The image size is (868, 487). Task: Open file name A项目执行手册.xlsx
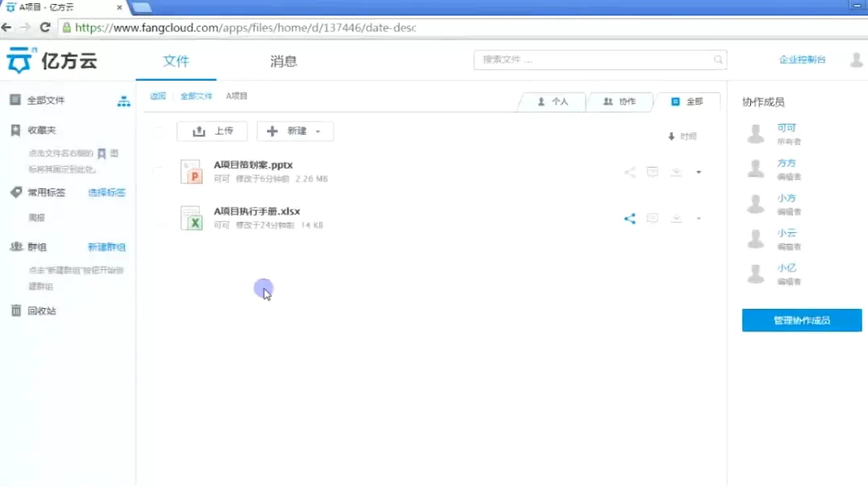click(257, 211)
